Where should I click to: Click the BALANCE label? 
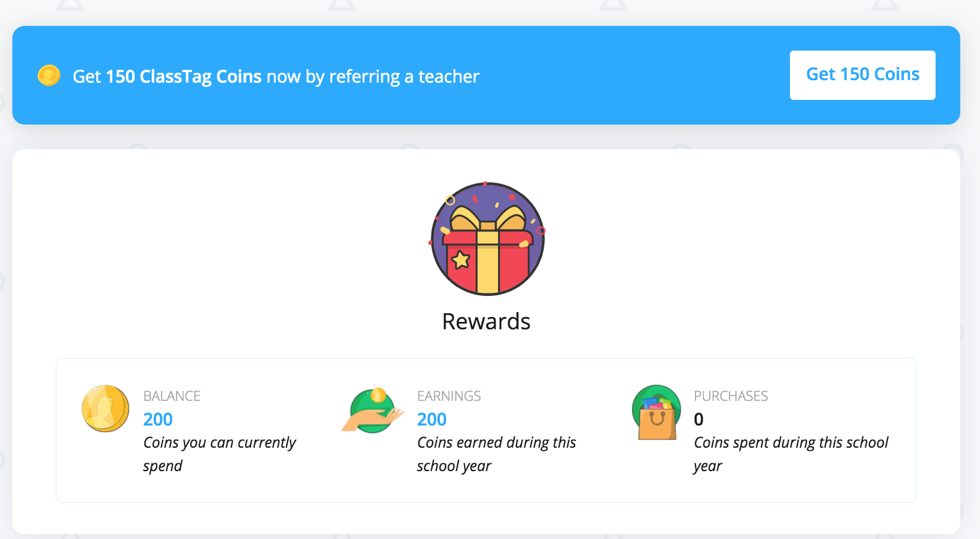[172, 395]
